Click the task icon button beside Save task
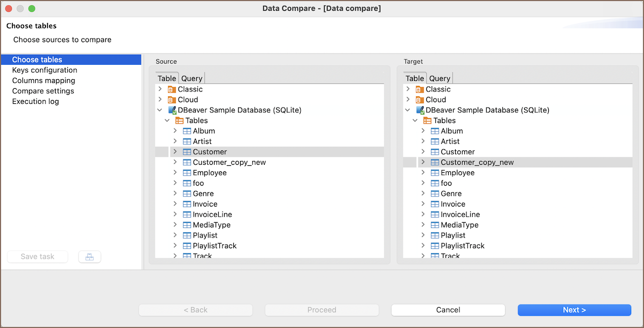Screen dimensions: 644x328 pos(89,257)
